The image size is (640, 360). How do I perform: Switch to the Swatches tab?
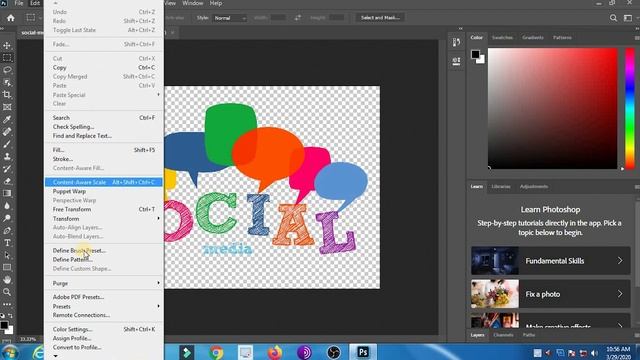(502, 38)
